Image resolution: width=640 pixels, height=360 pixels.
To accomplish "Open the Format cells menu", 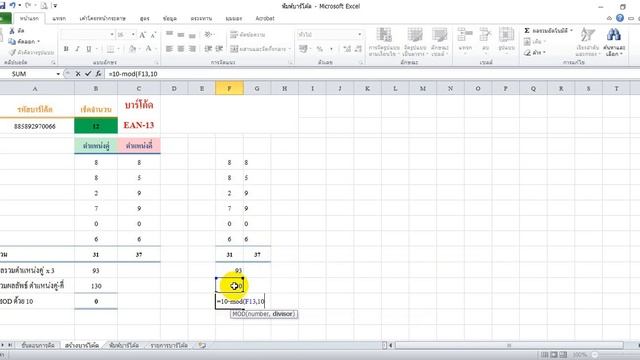I will (506, 40).
